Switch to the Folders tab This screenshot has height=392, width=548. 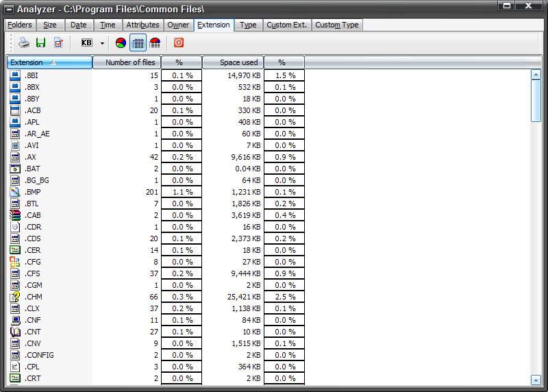pos(20,25)
